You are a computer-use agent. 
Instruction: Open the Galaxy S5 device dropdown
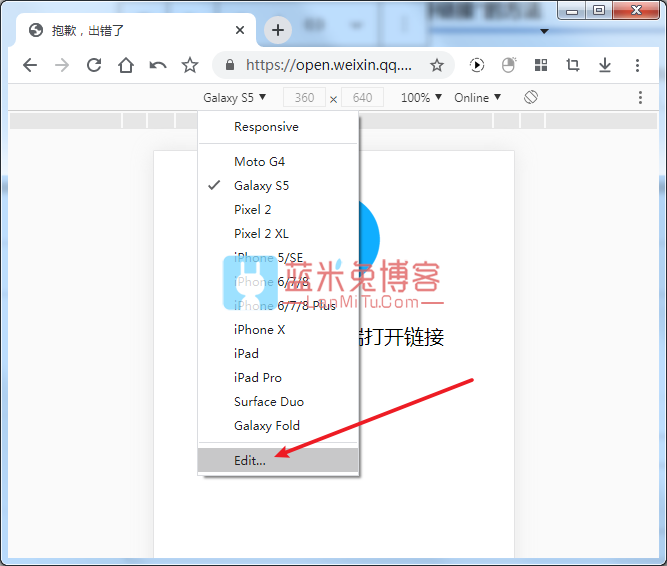234,98
